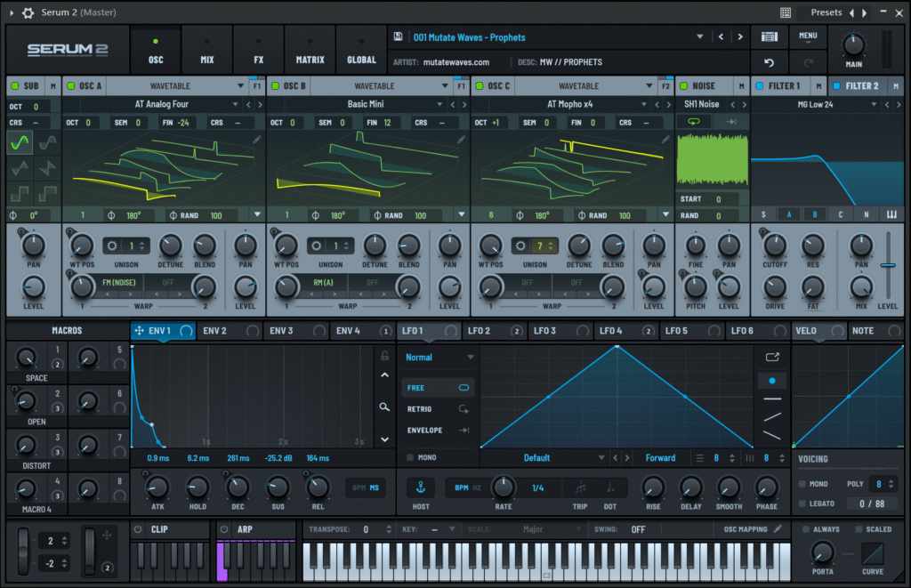Image resolution: width=911 pixels, height=588 pixels.
Task: Click the undo arrow icon
Action: [x=770, y=62]
